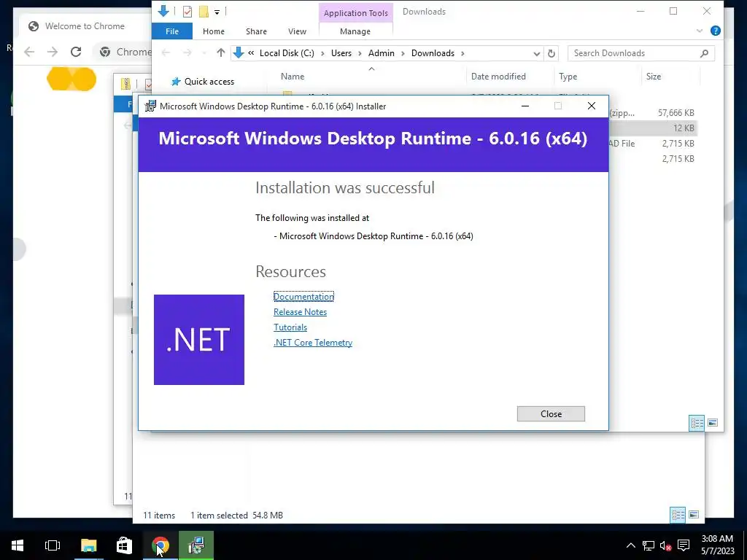Switch Downloads window to details view
Viewport: 747px width, 560px height.
click(x=697, y=423)
